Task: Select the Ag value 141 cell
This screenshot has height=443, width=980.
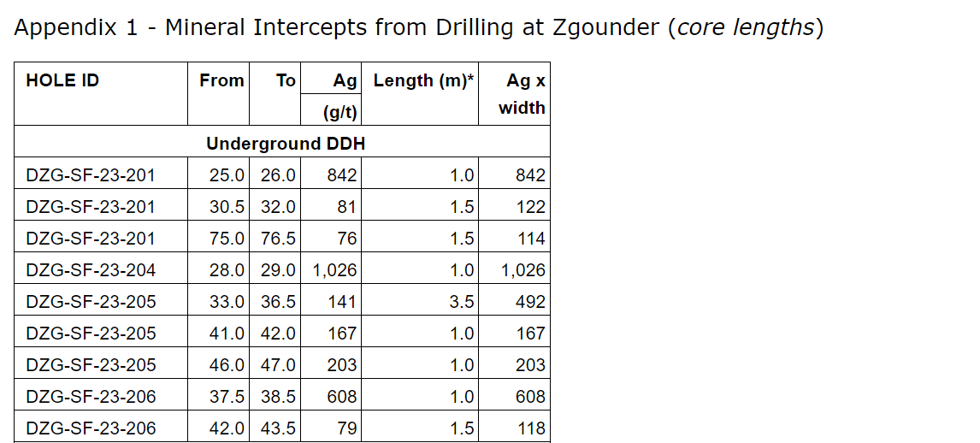Action: (342, 302)
